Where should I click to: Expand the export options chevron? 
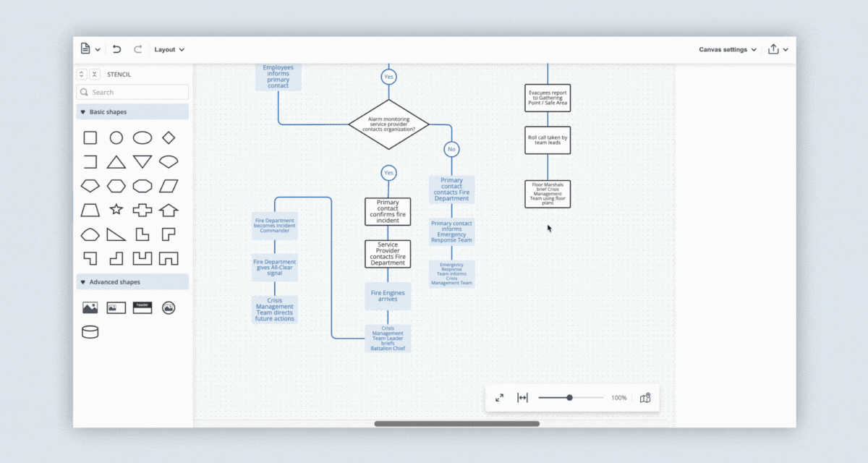tap(786, 49)
